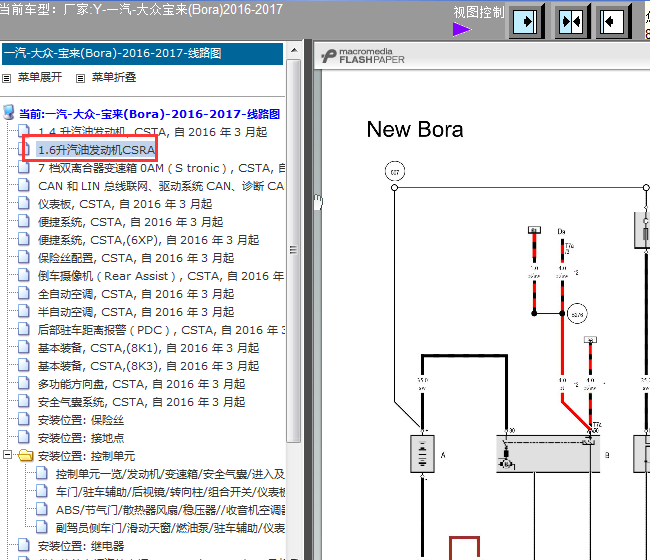Expand all menus with 菜单展开
The height and width of the screenshot is (560, 650).
(40, 77)
